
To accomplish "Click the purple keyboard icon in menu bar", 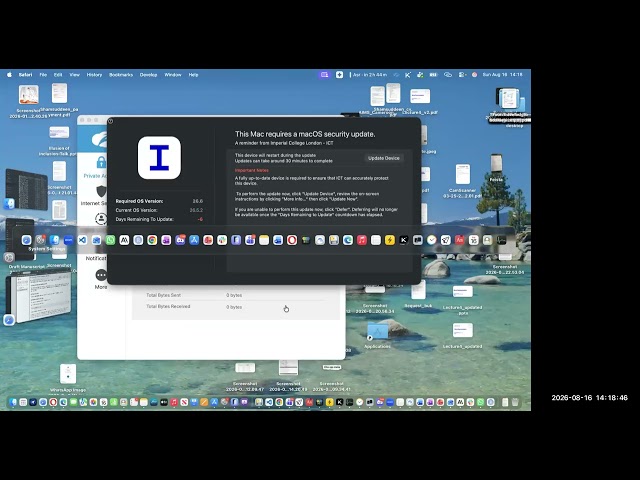I will click(x=324, y=75).
